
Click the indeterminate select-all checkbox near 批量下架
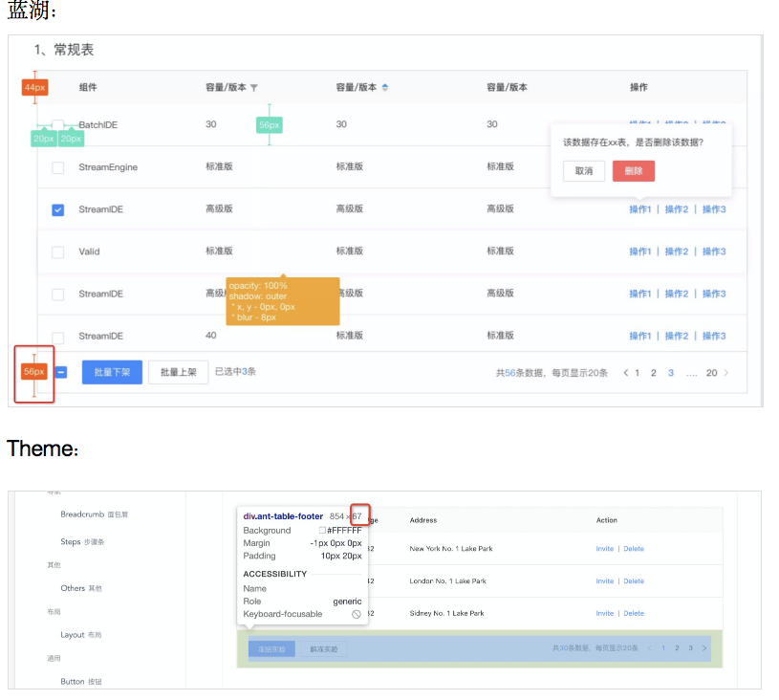60,372
